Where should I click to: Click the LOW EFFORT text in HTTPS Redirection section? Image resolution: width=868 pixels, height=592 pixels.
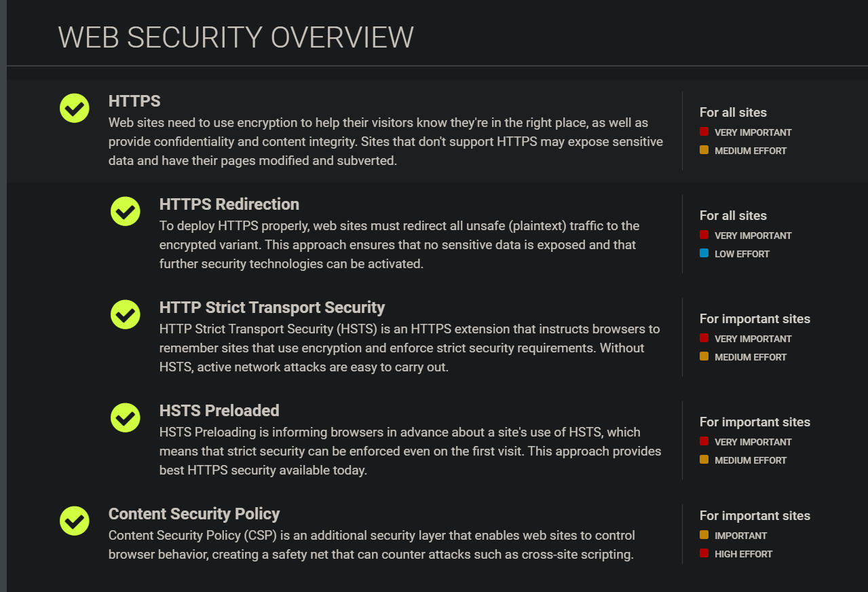[x=742, y=253]
